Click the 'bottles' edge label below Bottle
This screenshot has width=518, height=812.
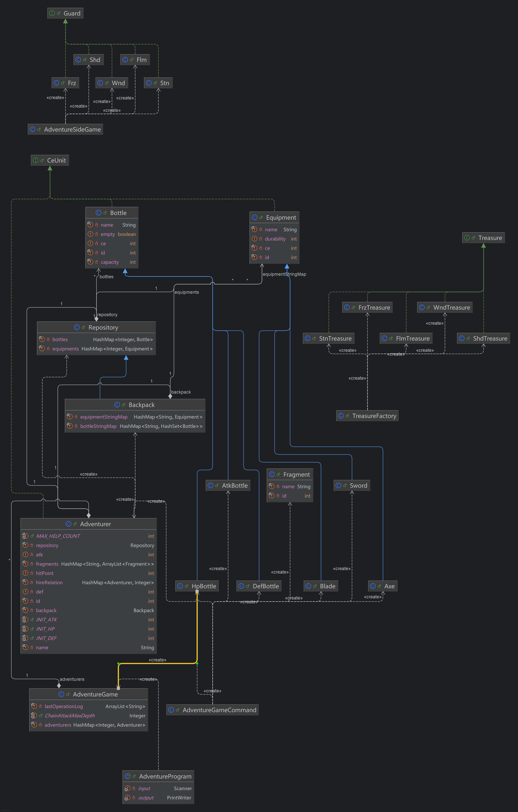point(106,277)
